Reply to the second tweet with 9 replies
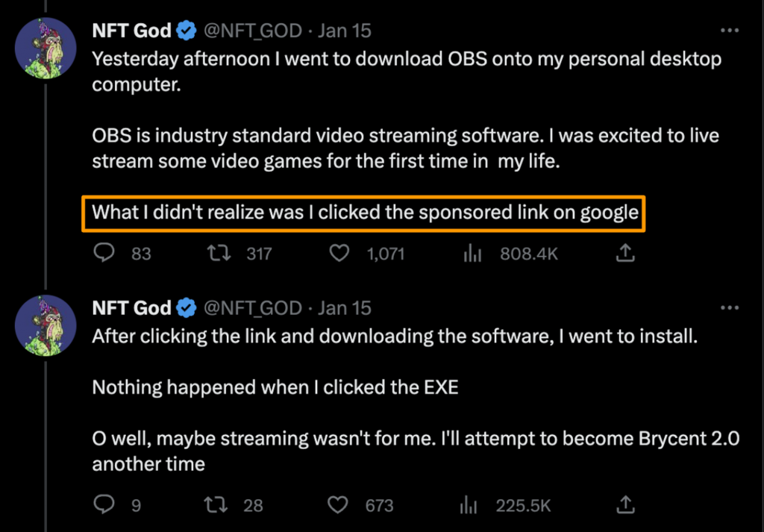 [103, 505]
